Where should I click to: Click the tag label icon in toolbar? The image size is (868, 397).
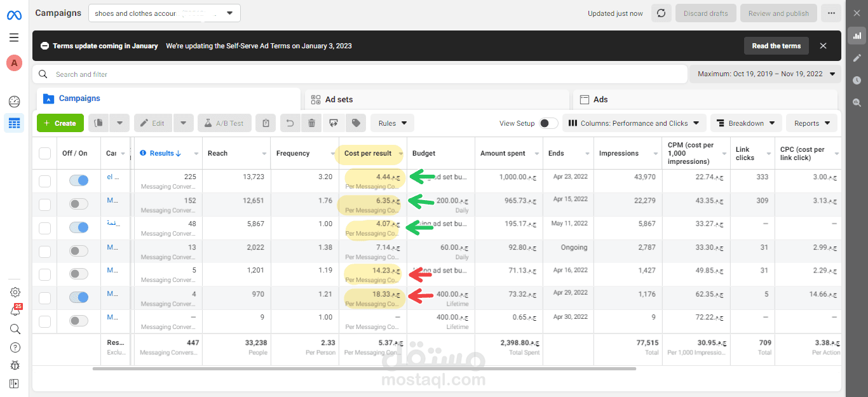[x=356, y=123]
